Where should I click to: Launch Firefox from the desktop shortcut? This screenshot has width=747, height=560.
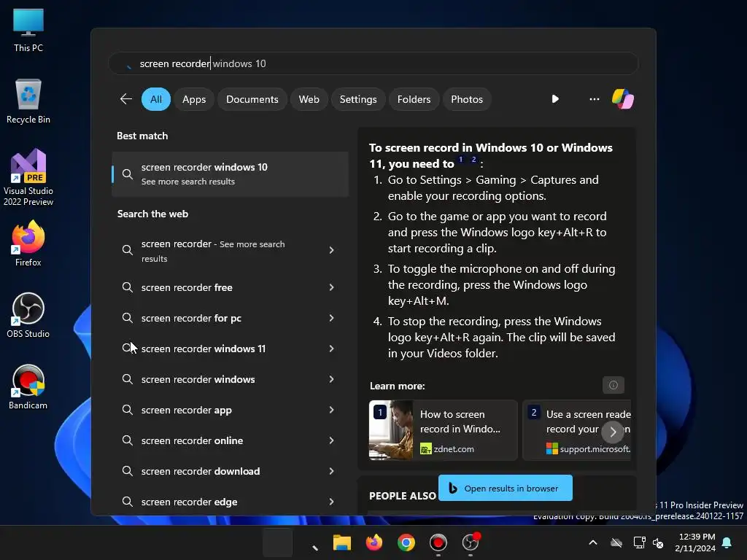click(x=28, y=244)
